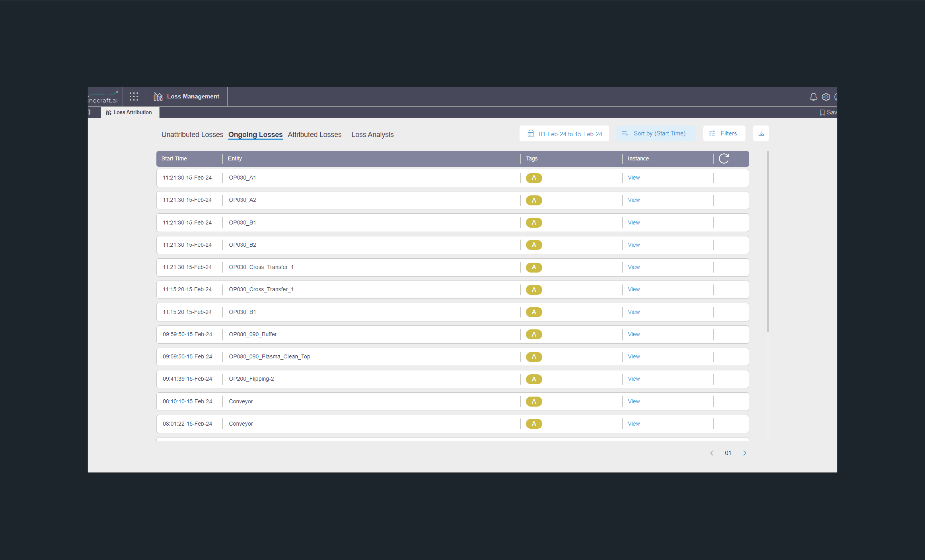View instance for 11:21:30 OP030_B1
This screenshot has width=925, height=560.
point(634,222)
